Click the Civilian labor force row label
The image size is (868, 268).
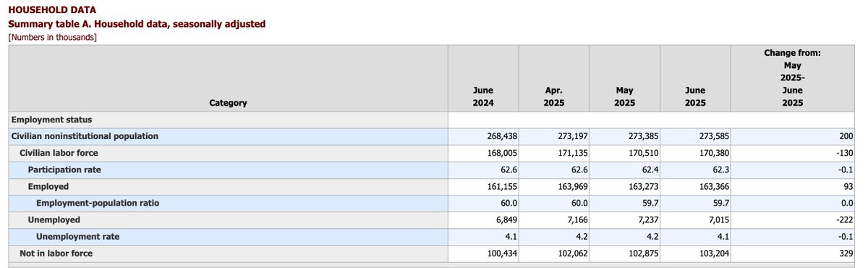click(59, 153)
